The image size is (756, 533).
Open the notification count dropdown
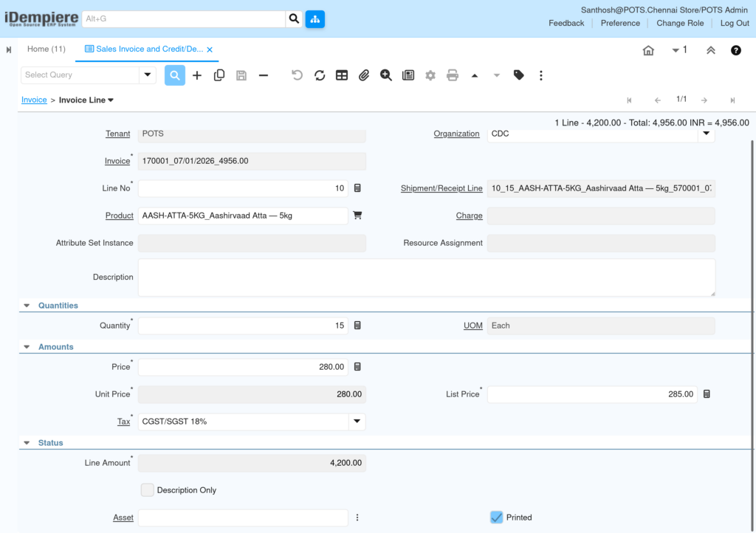coord(679,49)
